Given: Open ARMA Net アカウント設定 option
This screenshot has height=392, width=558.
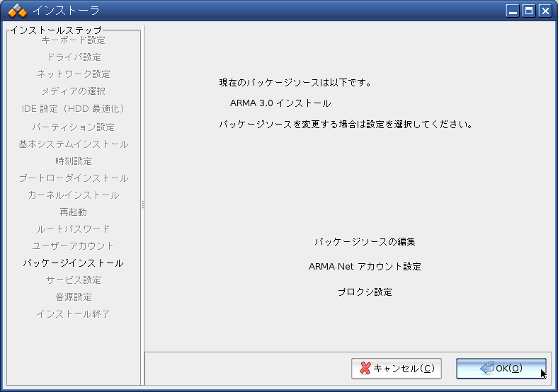Looking at the screenshot, I should (365, 267).
